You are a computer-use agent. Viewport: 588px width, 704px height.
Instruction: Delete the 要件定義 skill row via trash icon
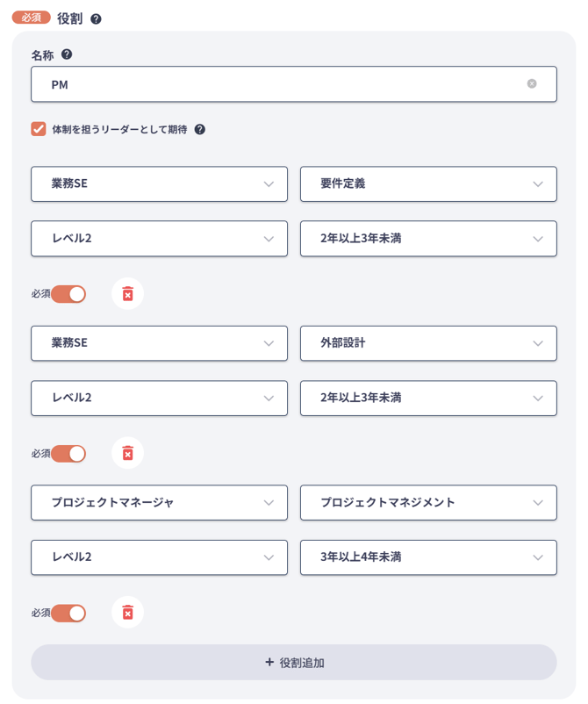point(128,294)
